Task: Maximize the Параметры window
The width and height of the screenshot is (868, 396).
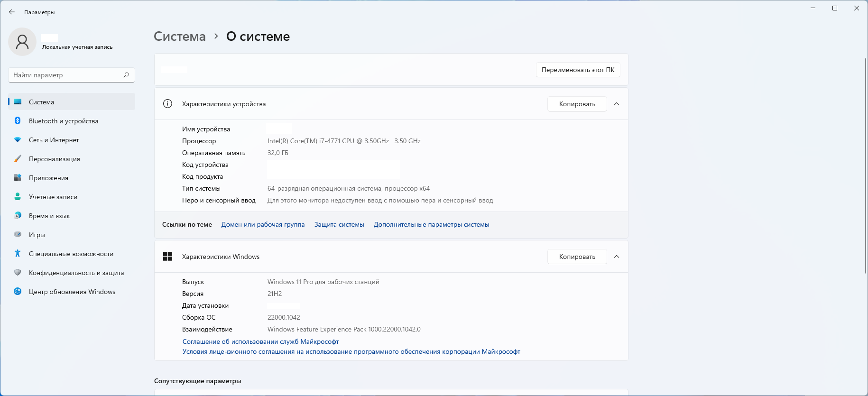Action: point(835,8)
